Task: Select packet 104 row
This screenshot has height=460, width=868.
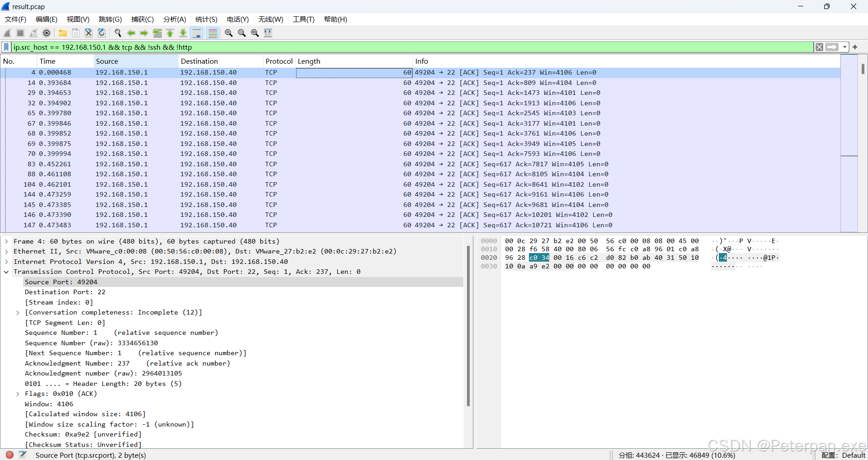Action: (420, 184)
